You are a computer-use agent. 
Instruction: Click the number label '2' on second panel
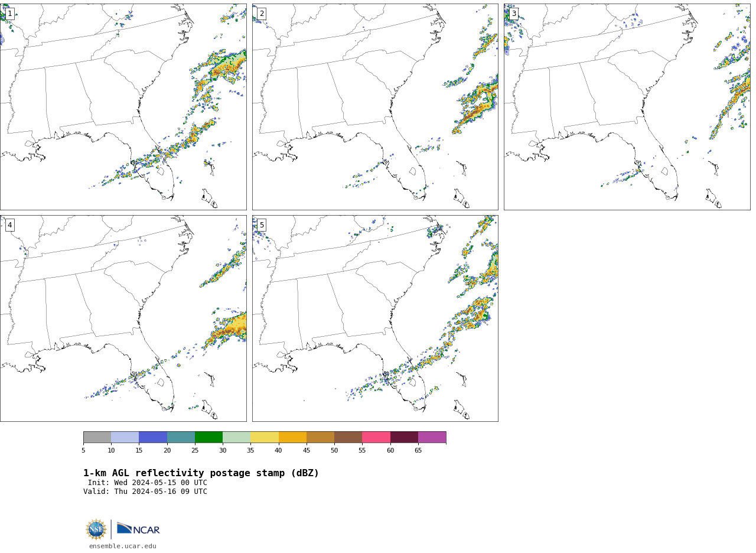(262, 14)
